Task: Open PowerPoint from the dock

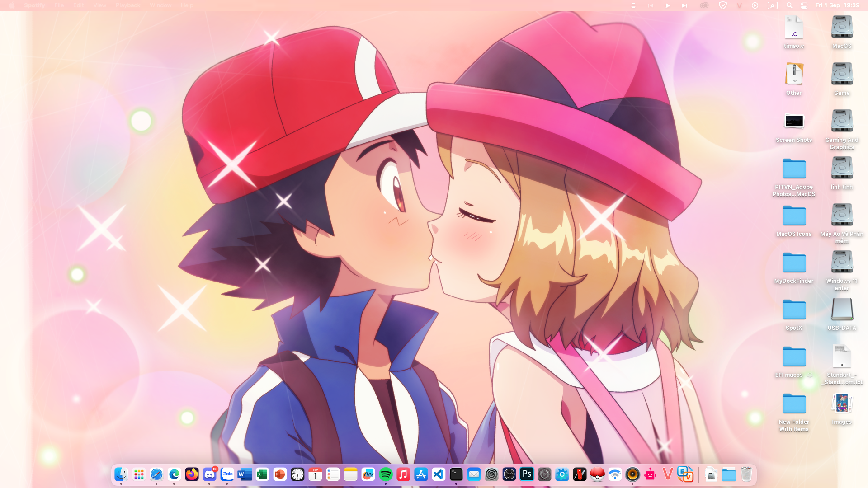Action: (280, 474)
